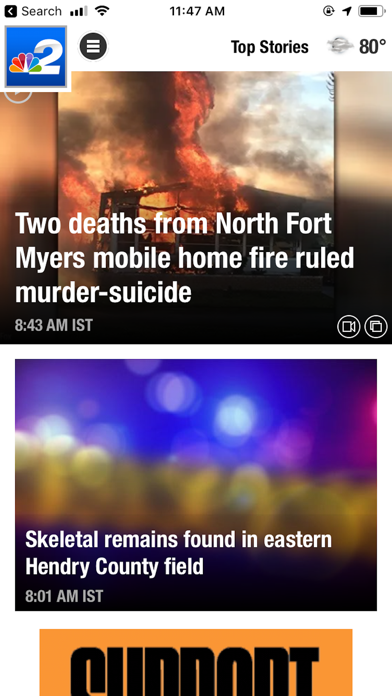Open the Skeletal remains found headline
Screen dimensions: 392x696
[x=178, y=553]
